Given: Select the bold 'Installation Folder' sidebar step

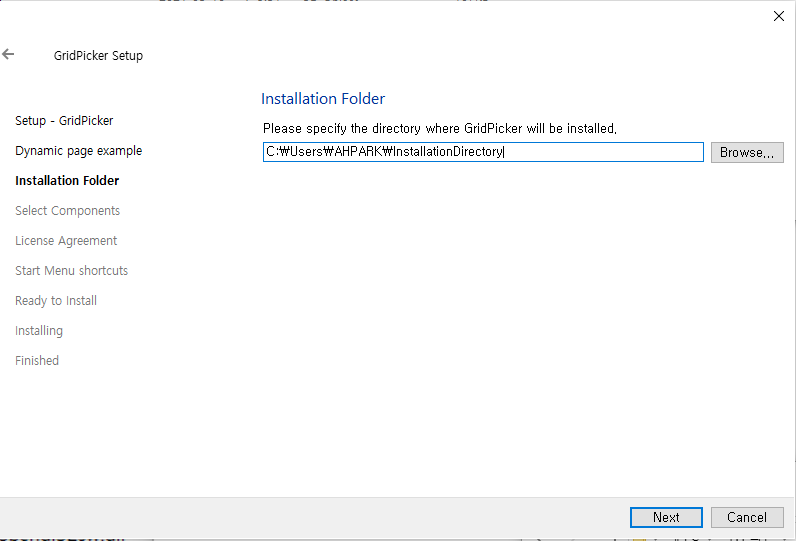Looking at the screenshot, I should pos(67,181).
